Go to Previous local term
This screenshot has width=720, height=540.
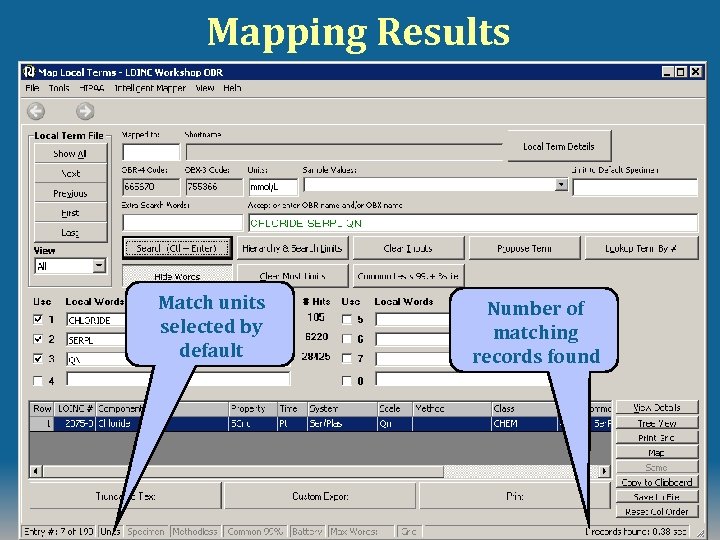[70, 193]
